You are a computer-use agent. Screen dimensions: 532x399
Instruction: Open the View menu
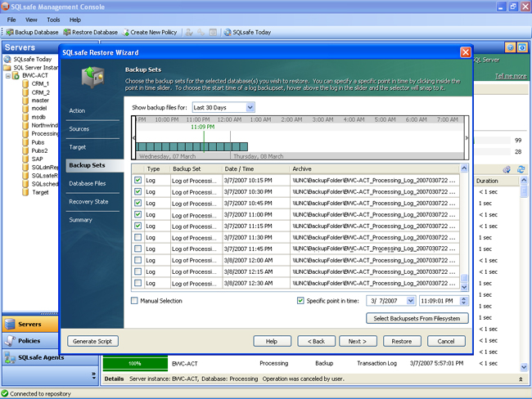point(31,20)
